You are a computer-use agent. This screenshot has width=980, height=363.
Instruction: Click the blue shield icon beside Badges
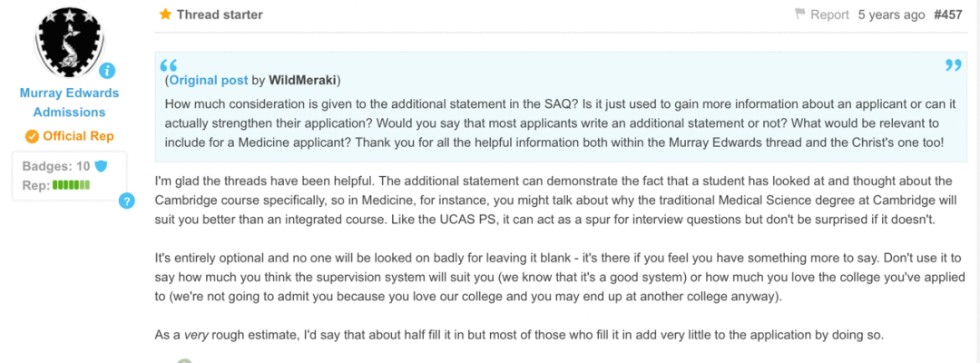[x=101, y=166]
